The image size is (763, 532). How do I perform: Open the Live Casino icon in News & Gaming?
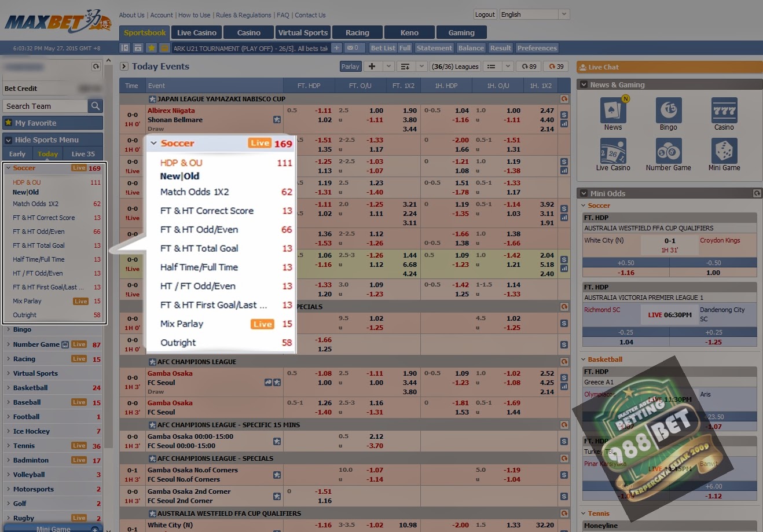tap(613, 151)
